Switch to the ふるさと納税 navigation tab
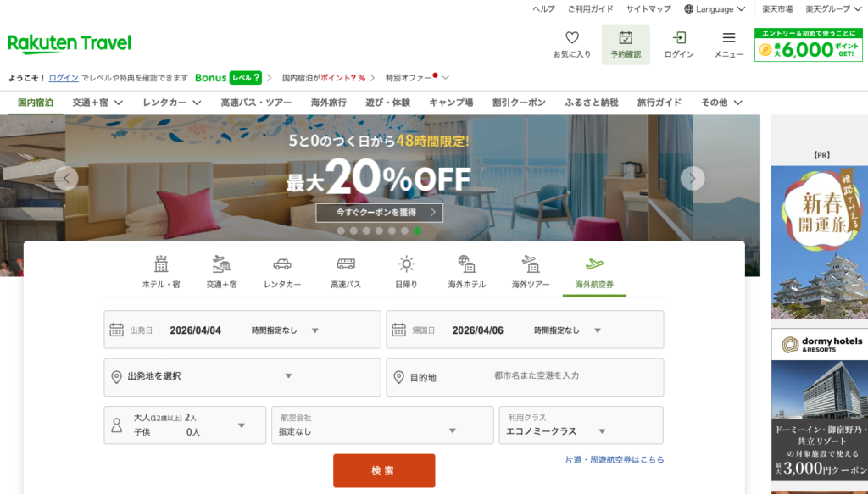Screen dimensions: 868x494 pos(591,103)
